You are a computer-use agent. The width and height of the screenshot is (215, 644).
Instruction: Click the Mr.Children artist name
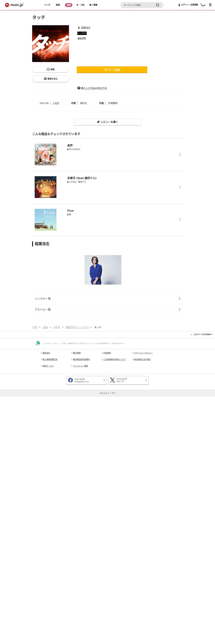click(75, 149)
